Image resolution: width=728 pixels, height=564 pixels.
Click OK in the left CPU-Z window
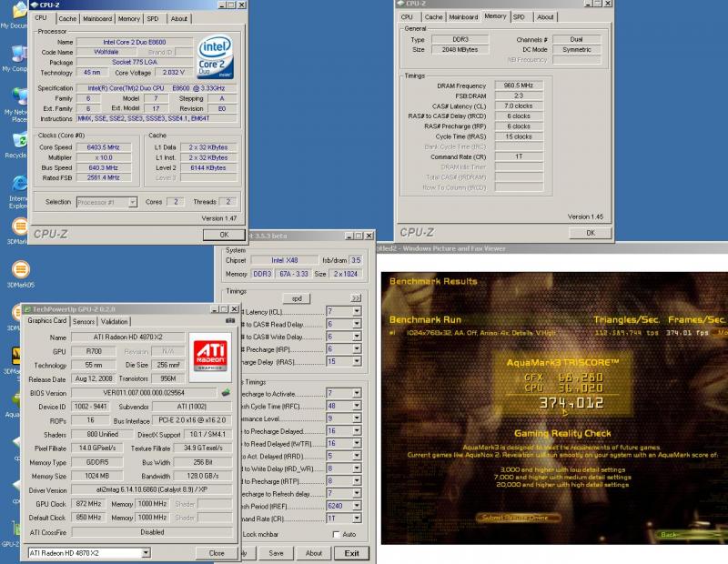point(224,235)
